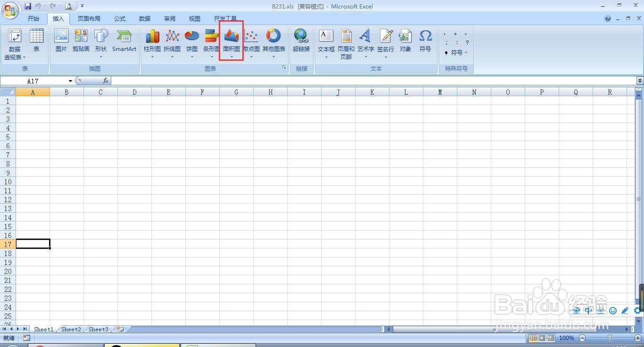Click the Select All corner button

pyautogui.click(x=8, y=92)
